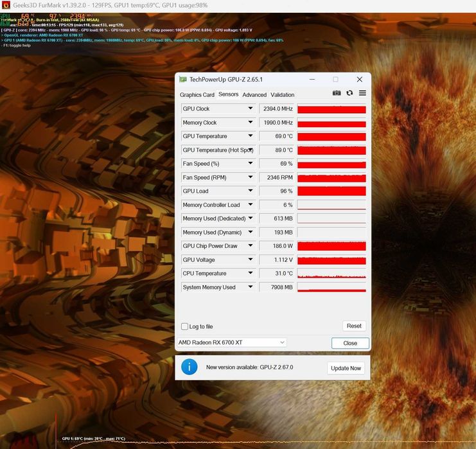Click the Close button in GPU-Z
The image size is (476, 449).
pyautogui.click(x=350, y=343)
